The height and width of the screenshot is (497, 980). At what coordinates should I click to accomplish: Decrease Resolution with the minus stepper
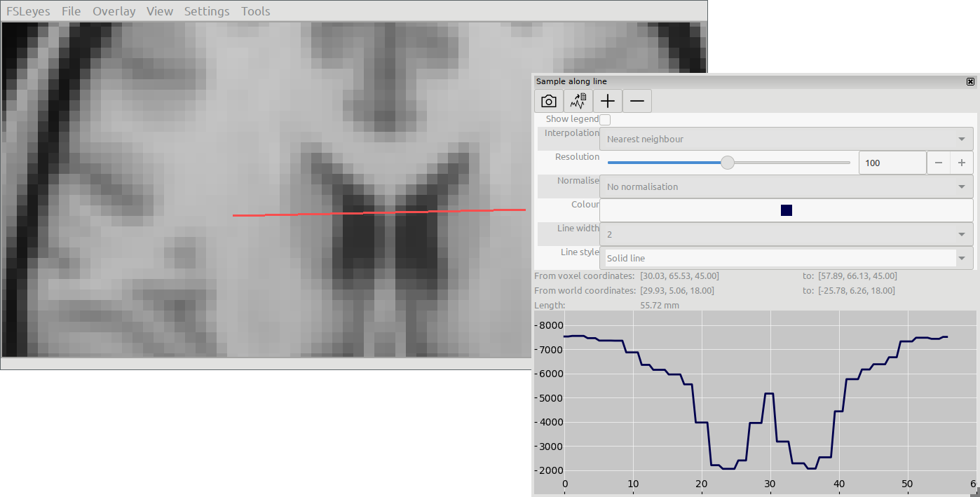coord(939,163)
